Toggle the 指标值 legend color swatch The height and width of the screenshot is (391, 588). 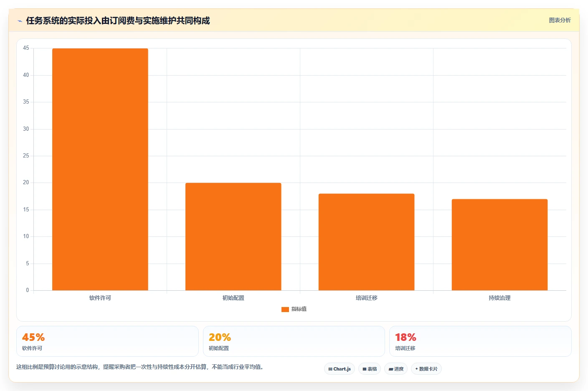coord(285,310)
